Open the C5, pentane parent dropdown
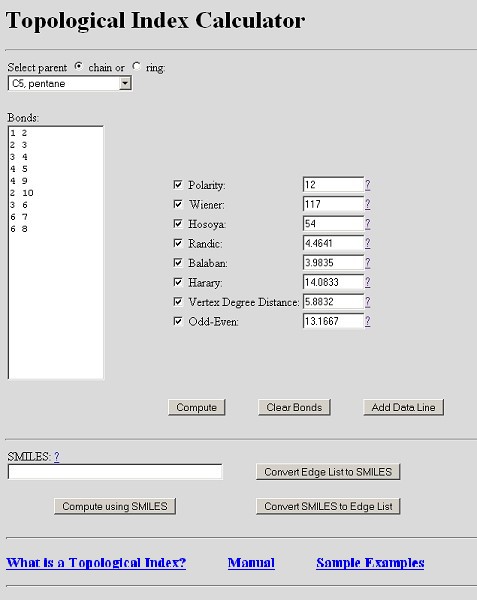 [70, 83]
